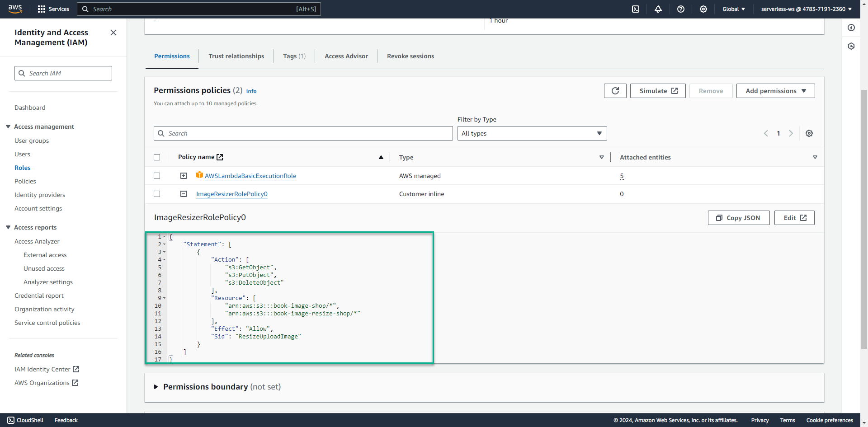This screenshot has width=868, height=427.
Task: Click the AWS Organizations external link icon
Action: click(75, 383)
